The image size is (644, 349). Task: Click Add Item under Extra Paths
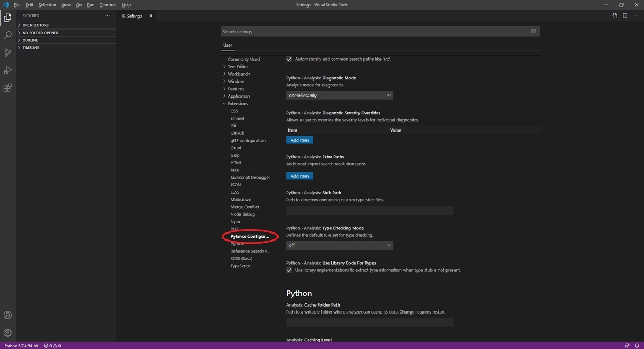299,176
